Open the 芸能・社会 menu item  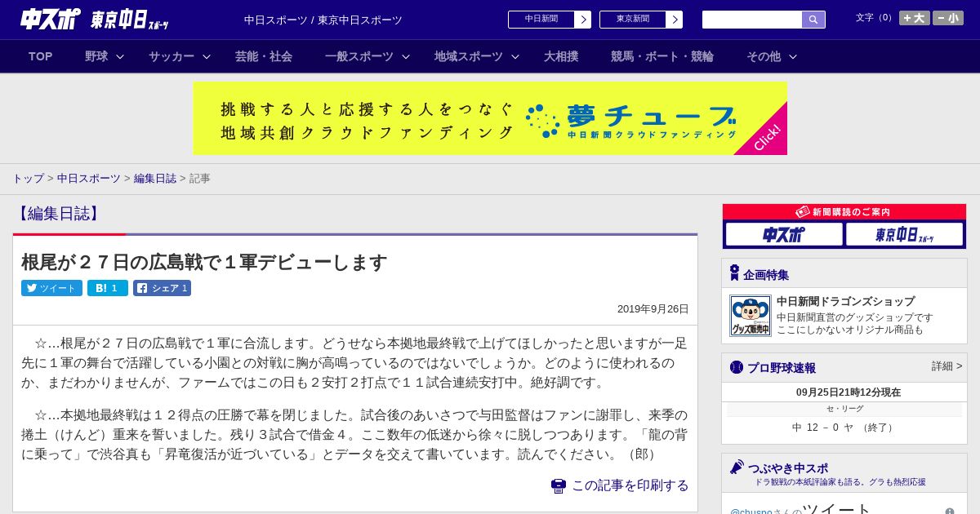tap(264, 56)
